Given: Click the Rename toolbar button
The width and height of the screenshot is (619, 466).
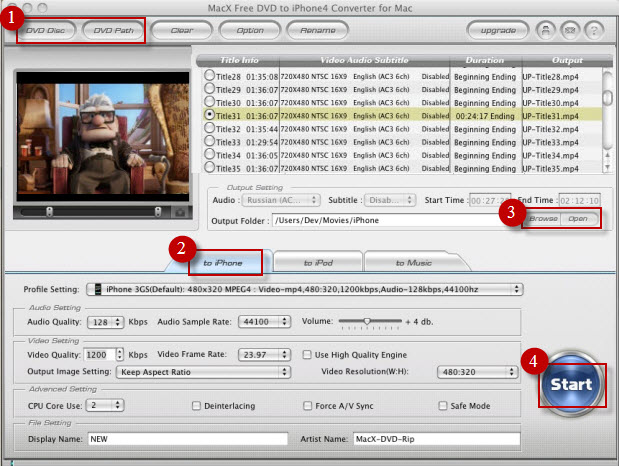Looking at the screenshot, I should (318, 30).
